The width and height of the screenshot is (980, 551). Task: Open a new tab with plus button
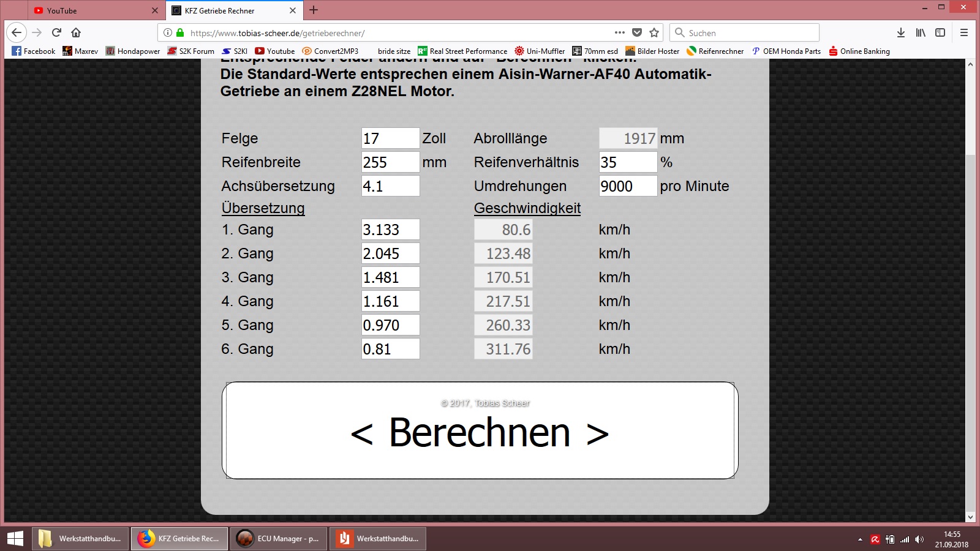314,10
